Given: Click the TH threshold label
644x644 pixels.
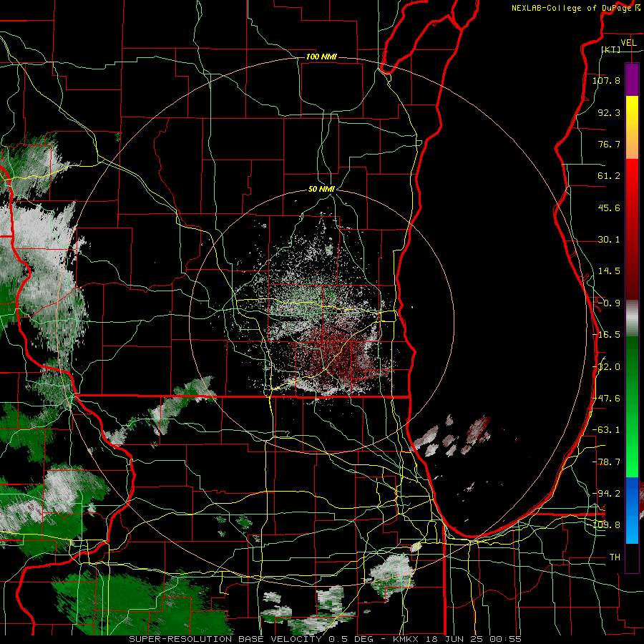Looking at the screenshot, I should coord(615,557).
